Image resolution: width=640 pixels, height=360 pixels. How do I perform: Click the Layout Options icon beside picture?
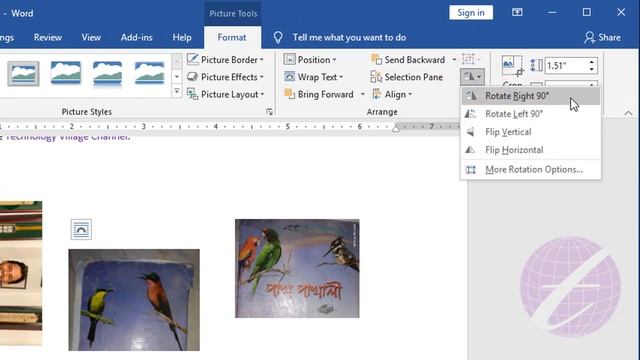tap(81, 229)
